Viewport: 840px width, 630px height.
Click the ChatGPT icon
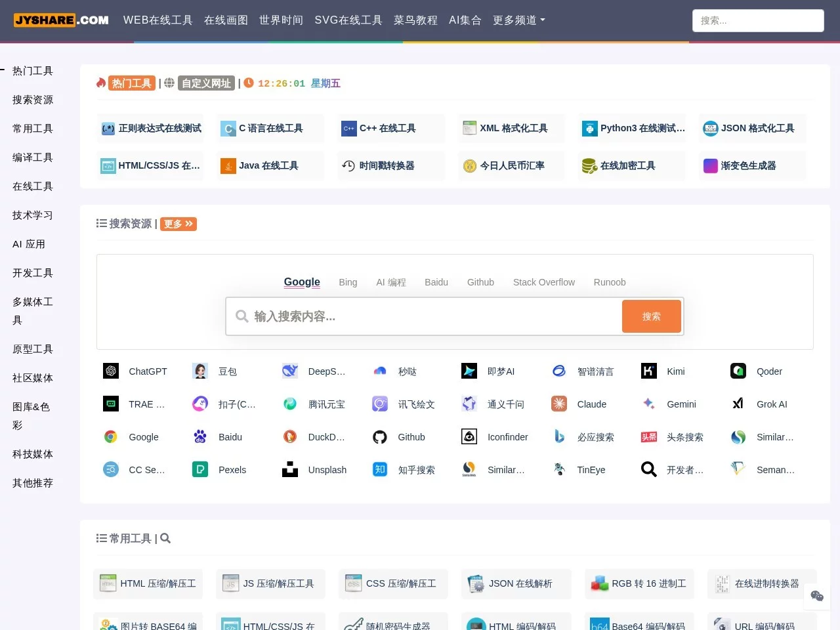[111, 371]
